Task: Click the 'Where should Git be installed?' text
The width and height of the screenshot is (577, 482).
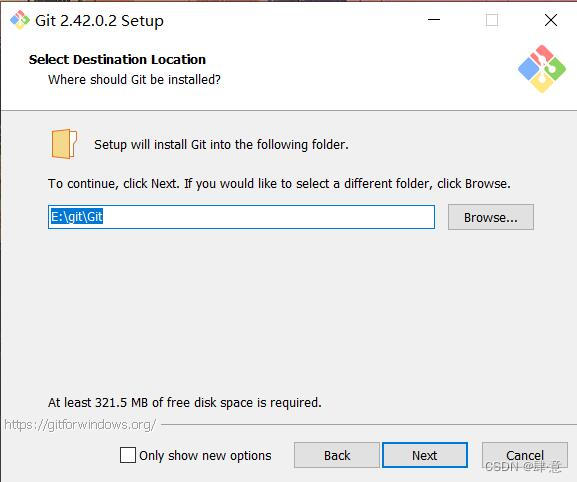Action: click(x=134, y=79)
